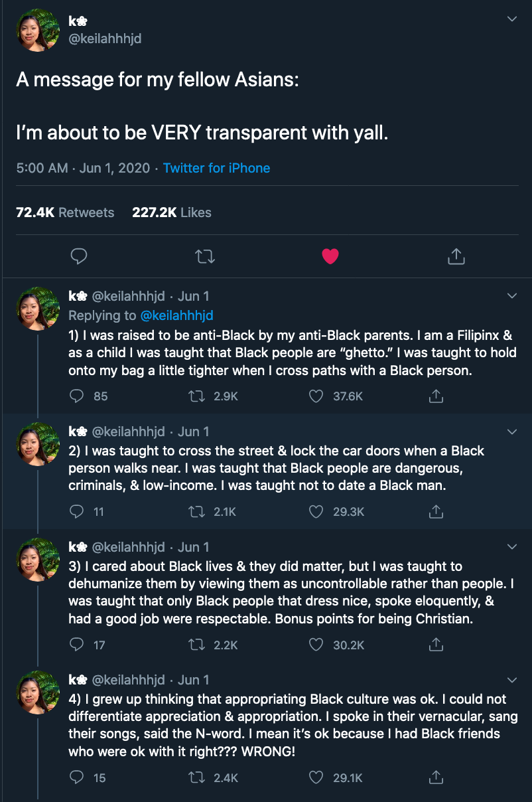This screenshot has height=802, width=532.
Task: Reply to the main tweet
Action: click(x=79, y=256)
